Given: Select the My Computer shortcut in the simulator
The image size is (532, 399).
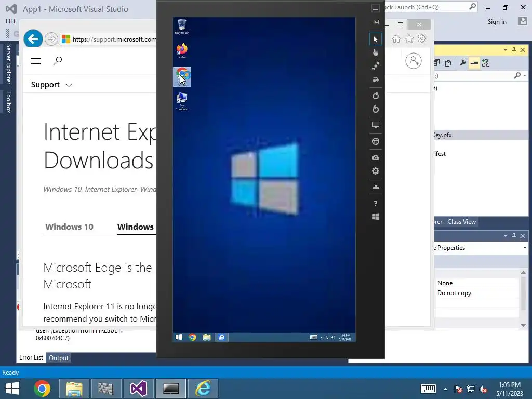Looking at the screenshot, I should (x=182, y=101).
